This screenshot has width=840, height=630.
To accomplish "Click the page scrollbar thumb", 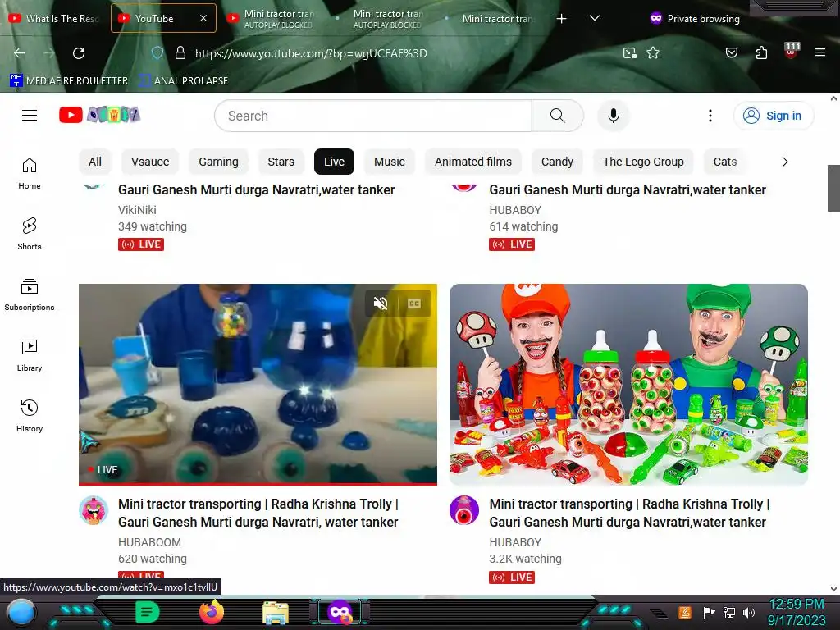I will coord(833,188).
